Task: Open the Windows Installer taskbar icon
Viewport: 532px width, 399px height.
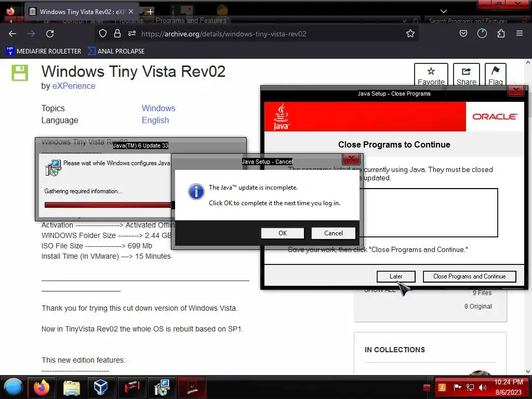Action: (x=162, y=387)
